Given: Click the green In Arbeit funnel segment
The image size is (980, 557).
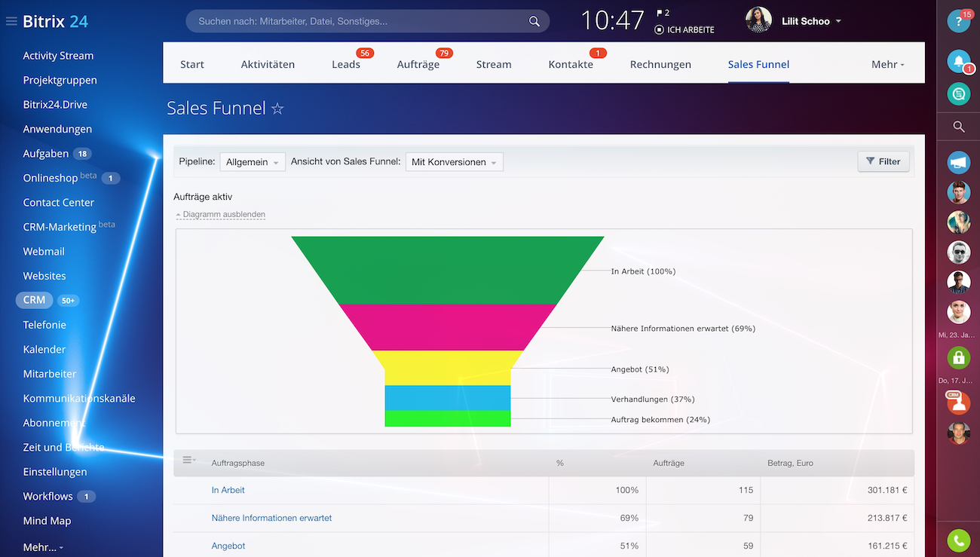Looking at the screenshot, I should pyautogui.click(x=448, y=270).
